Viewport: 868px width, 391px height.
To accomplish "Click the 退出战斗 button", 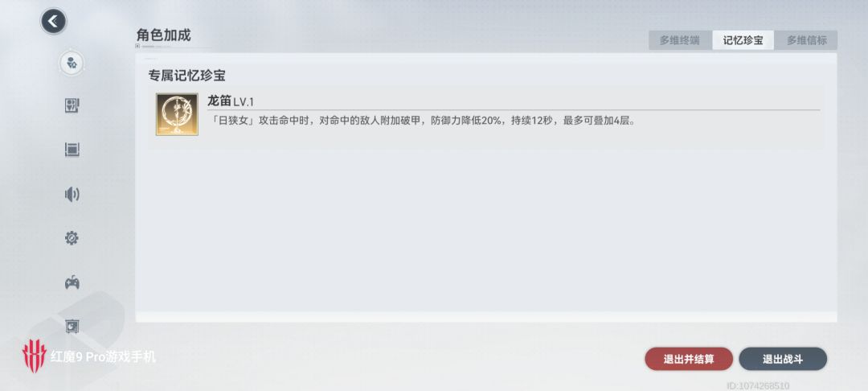I will (783, 359).
